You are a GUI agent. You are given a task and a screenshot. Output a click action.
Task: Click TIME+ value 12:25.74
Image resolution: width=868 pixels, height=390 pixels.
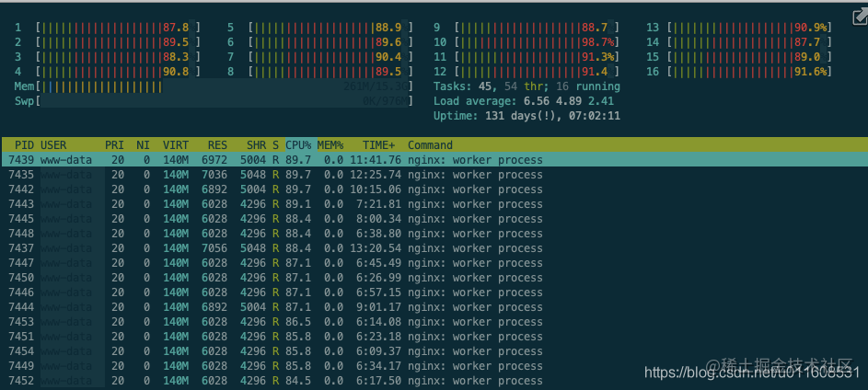(376, 175)
